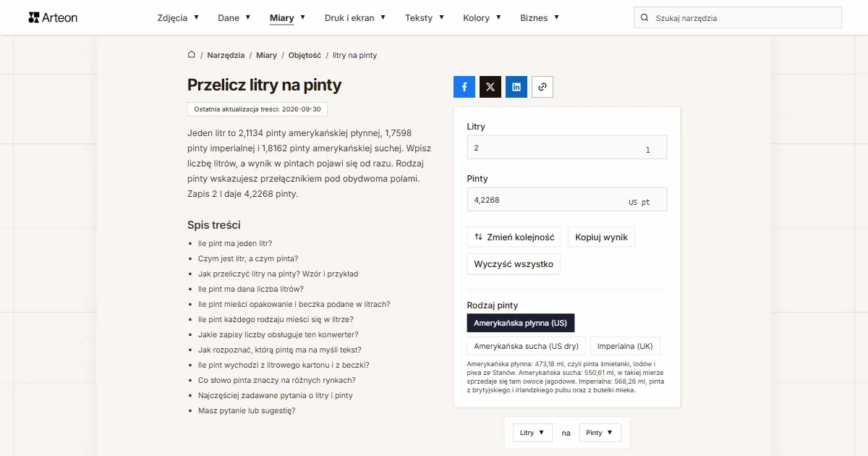The image size is (868, 456).
Task: Swap order with Zmień kolejność button
Action: pos(514,237)
